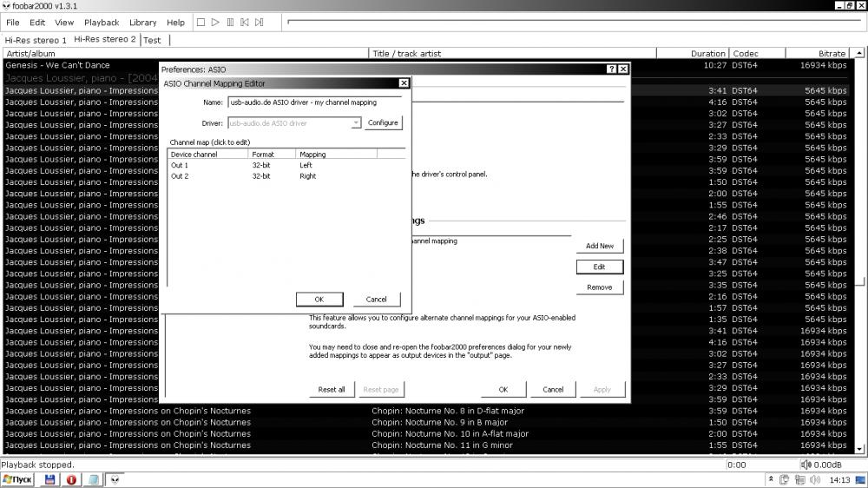Skip to next track using toolbar icon
Screen dimensions: 868x488
point(260,23)
